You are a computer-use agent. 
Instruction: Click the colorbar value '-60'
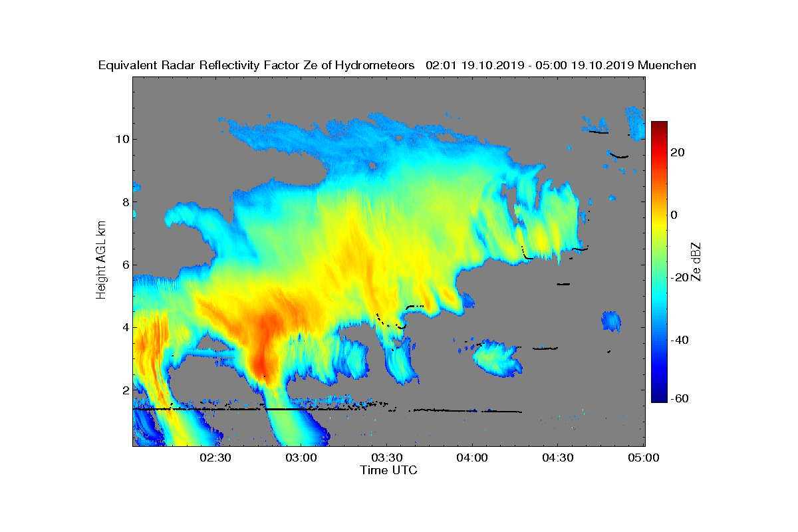681,398
